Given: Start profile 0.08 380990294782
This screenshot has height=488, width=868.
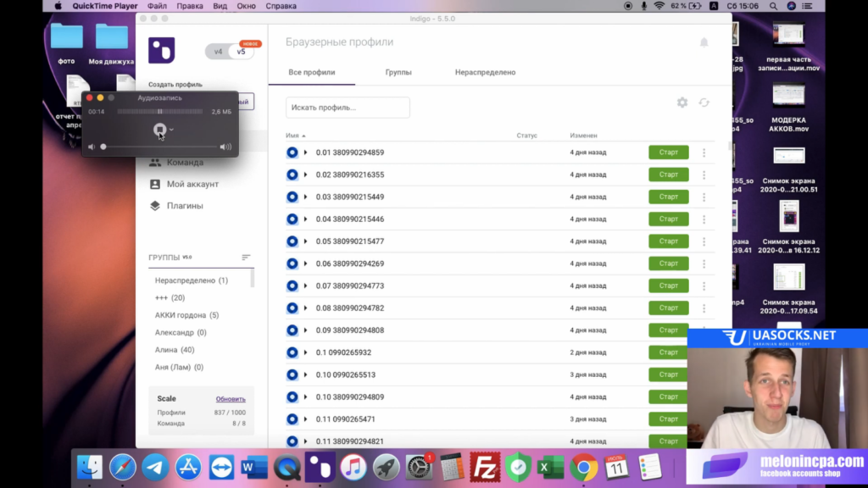Looking at the screenshot, I should click(669, 308).
